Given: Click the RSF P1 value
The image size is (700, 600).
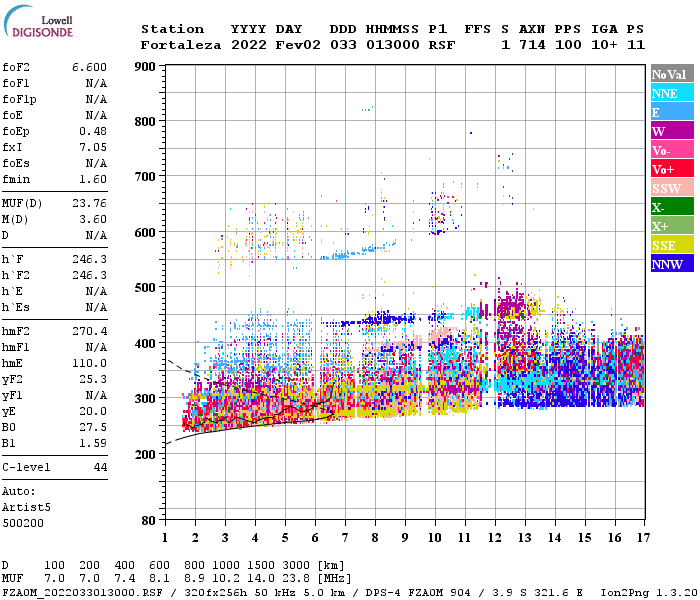Looking at the screenshot, I should click(442, 45).
